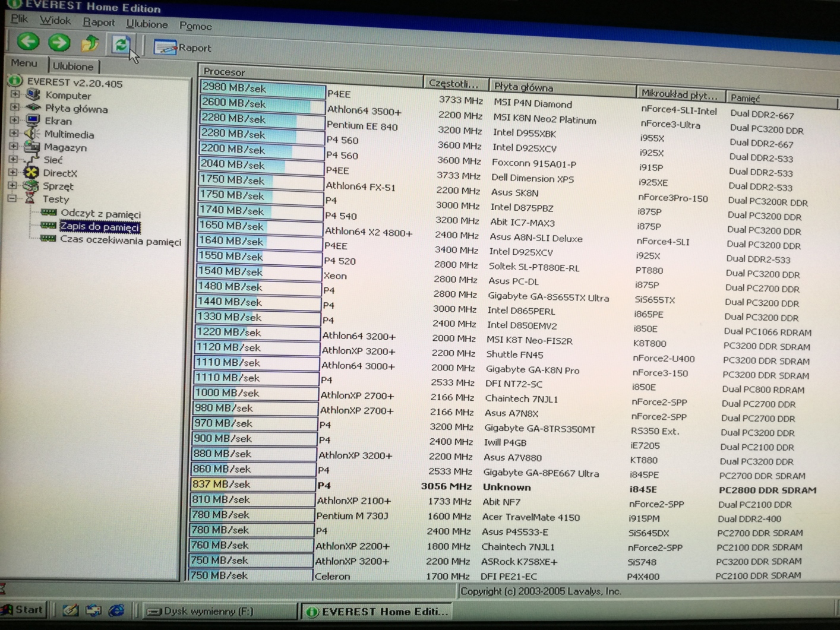Click the Płyta główna motherboard icon
Image resolution: width=840 pixels, height=630 pixels.
[x=33, y=107]
